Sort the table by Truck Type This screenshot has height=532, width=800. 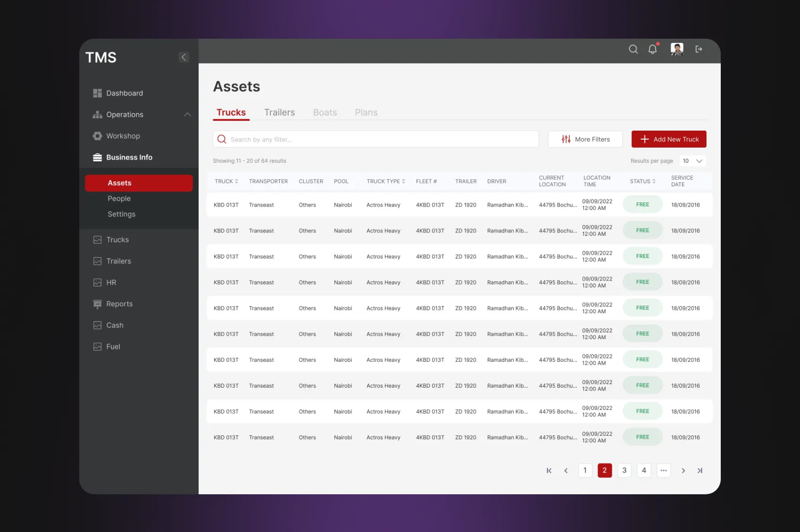click(386, 181)
